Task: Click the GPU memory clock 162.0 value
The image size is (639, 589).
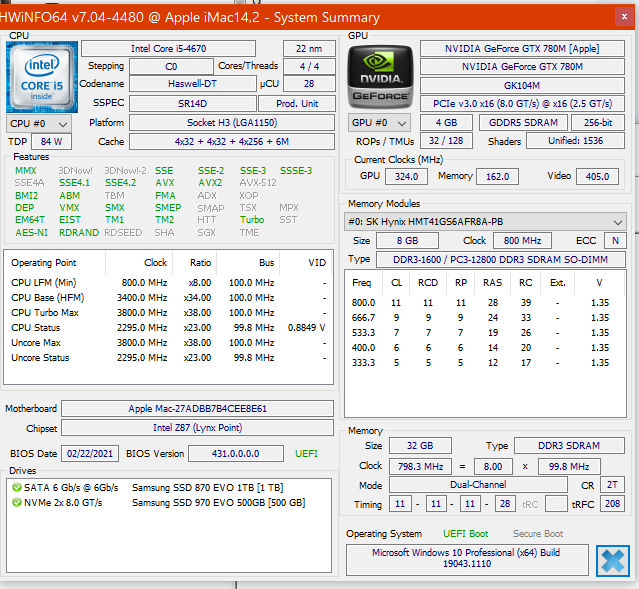Action: (497, 176)
